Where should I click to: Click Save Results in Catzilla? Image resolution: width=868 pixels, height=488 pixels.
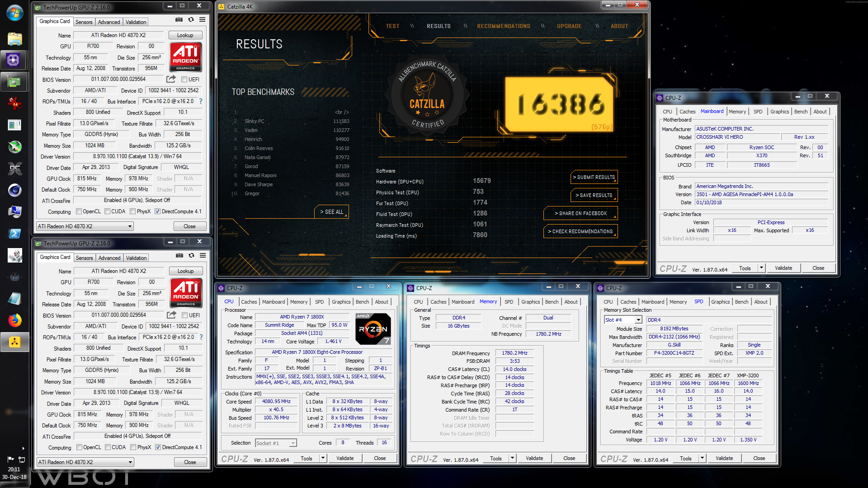point(594,195)
